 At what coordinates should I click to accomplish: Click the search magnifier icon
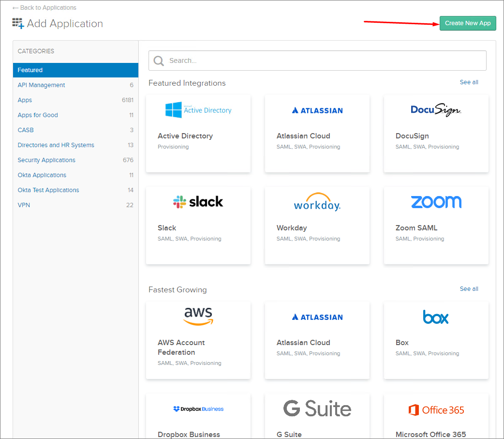coord(159,61)
